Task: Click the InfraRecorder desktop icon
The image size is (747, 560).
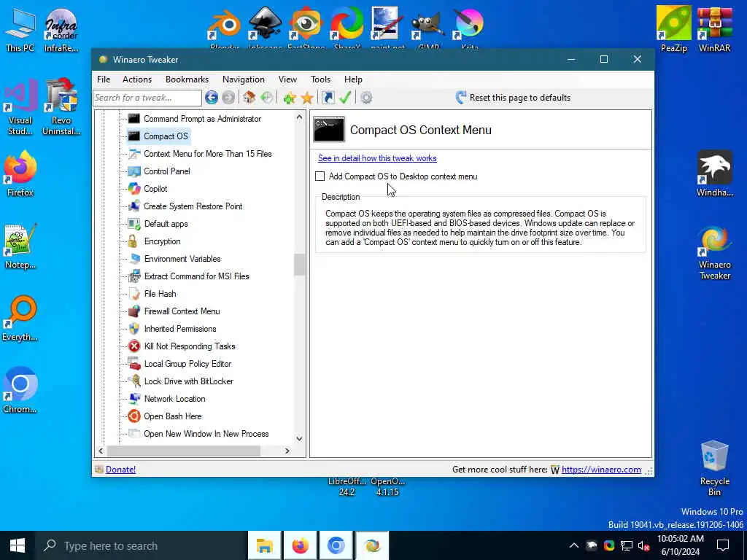Action: pos(61,29)
